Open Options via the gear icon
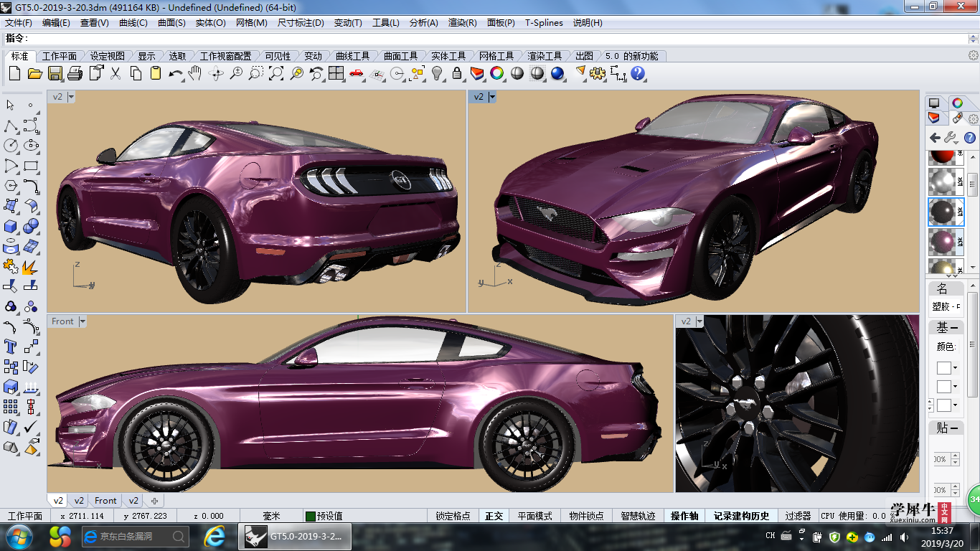 click(x=598, y=73)
